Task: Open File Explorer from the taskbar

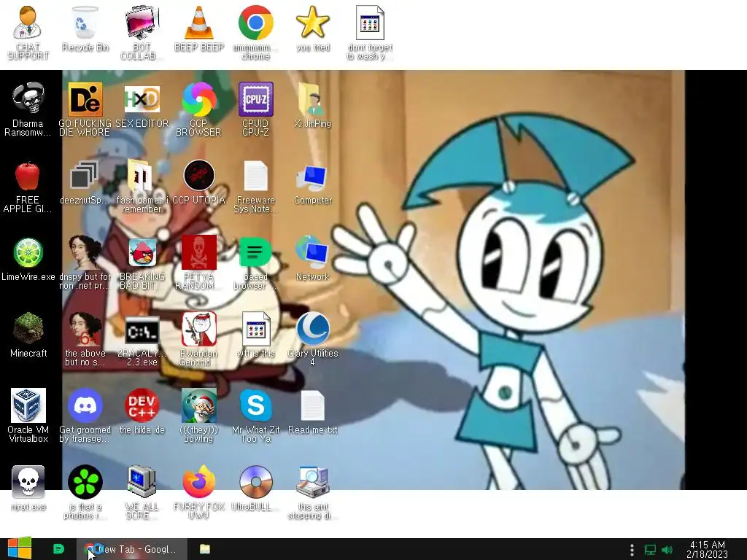Action: coord(205,549)
